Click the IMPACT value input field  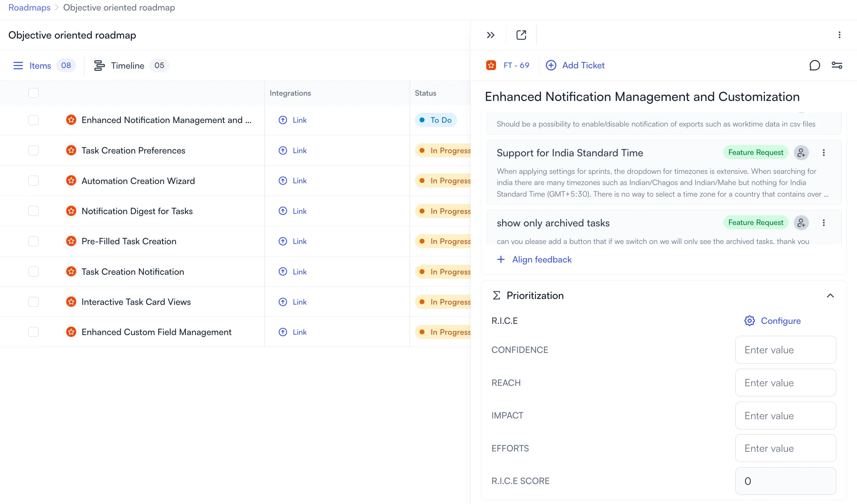[x=785, y=416]
